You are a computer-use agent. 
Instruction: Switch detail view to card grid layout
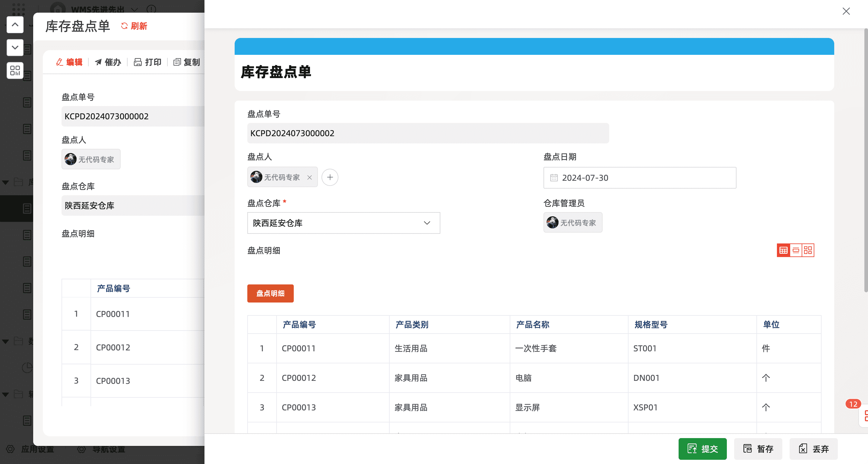coord(808,250)
